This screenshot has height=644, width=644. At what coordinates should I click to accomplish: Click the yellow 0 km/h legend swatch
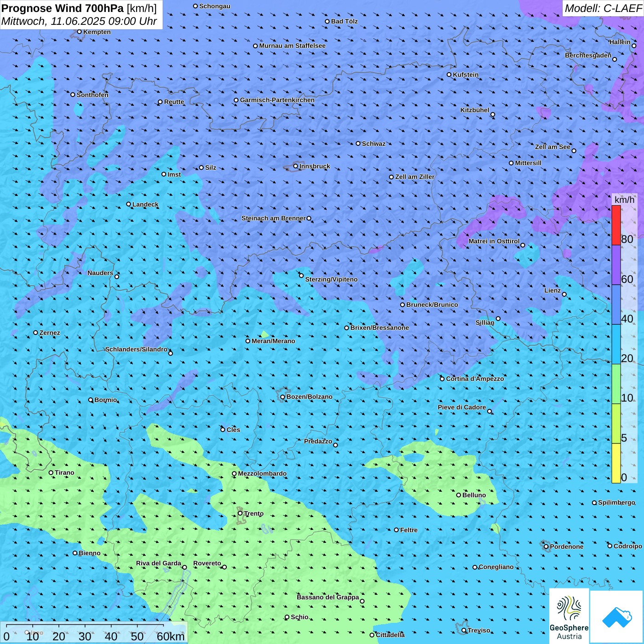616,463
